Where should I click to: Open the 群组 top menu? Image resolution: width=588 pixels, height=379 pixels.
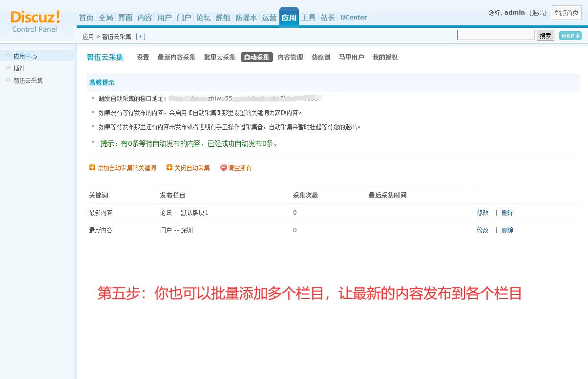[x=223, y=18]
